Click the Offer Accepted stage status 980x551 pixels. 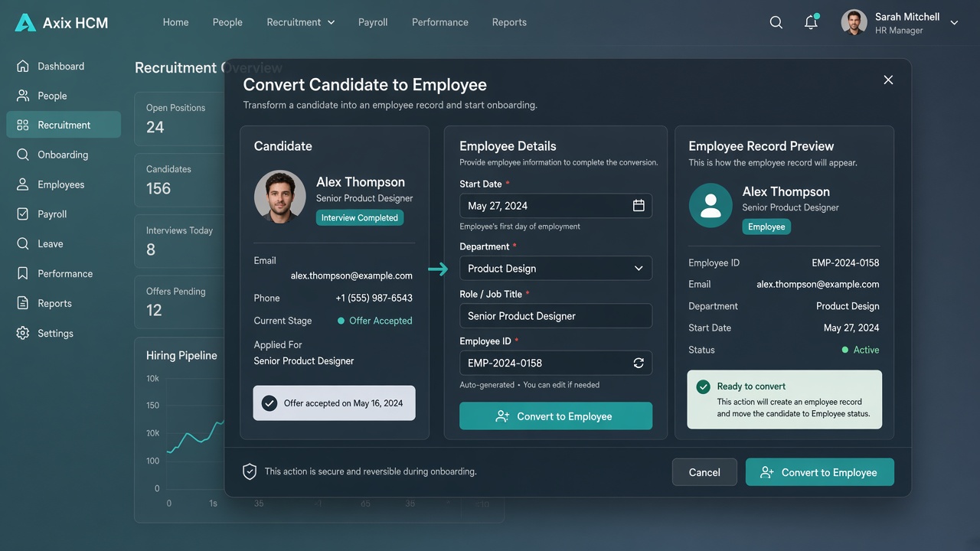(x=374, y=321)
